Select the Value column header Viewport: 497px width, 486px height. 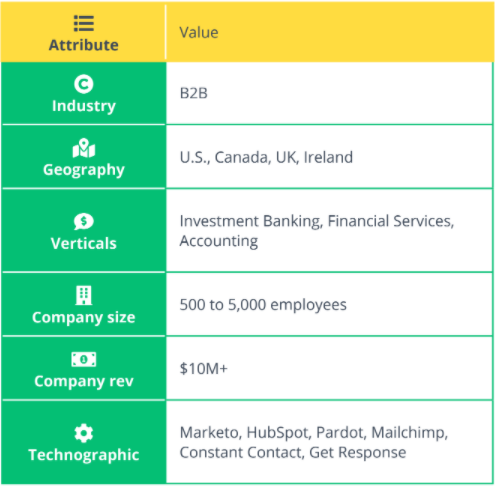click(x=199, y=33)
